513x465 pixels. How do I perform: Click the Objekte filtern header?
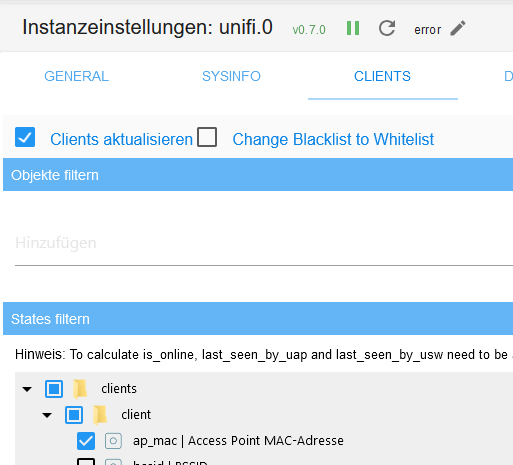point(258,175)
